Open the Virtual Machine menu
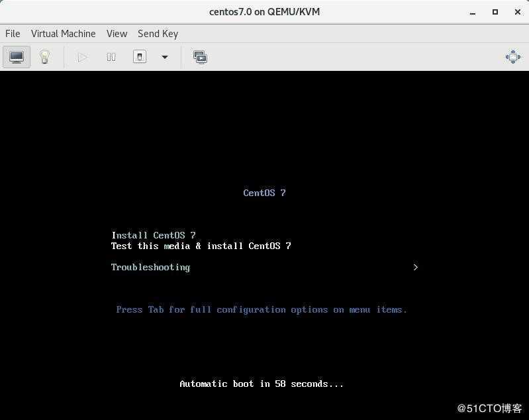 pos(63,34)
